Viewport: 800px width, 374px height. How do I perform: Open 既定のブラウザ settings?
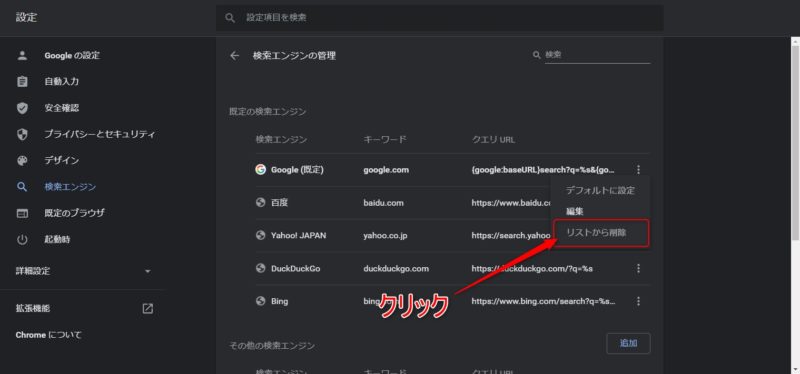click(74, 213)
